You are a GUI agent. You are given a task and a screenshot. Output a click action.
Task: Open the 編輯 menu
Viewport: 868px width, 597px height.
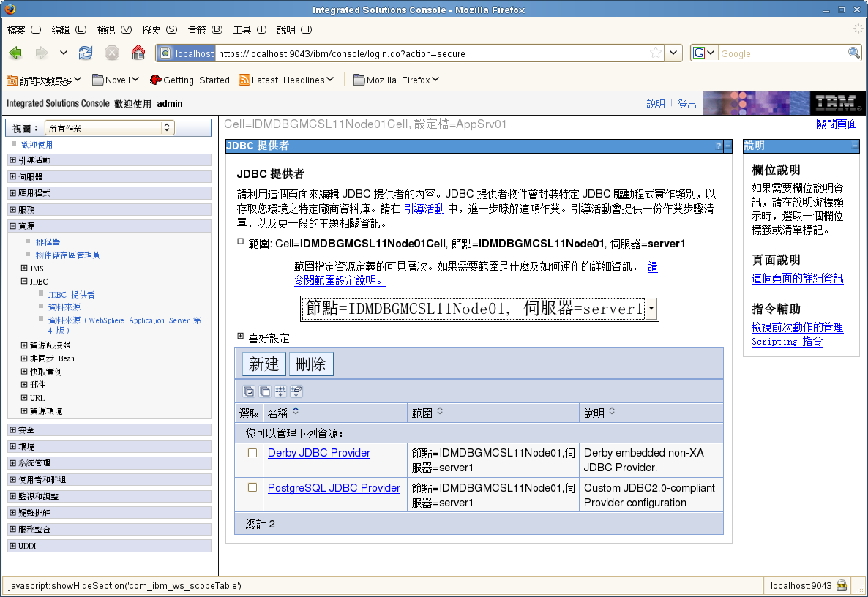click(69, 30)
